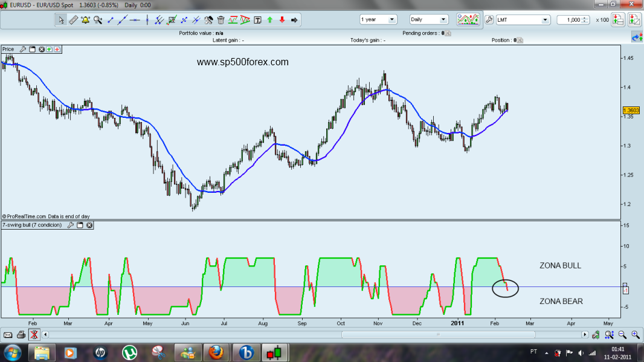Open 7-swing bull indicator wrench settings
This screenshot has width=644, height=362.
[x=71, y=225]
